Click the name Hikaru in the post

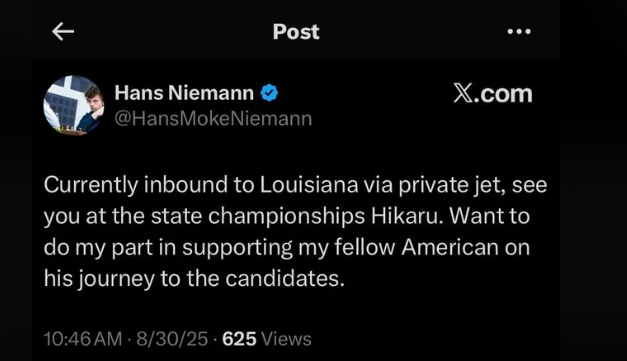407,216
